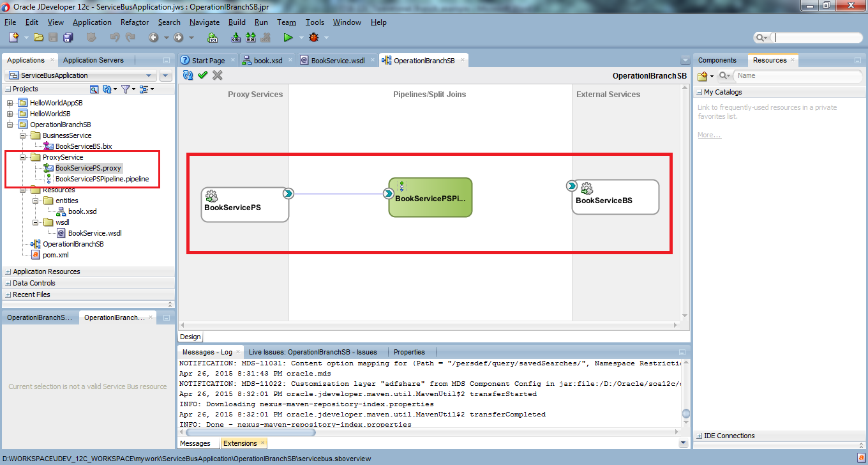Click the Navigator display options icon

click(144, 89)
